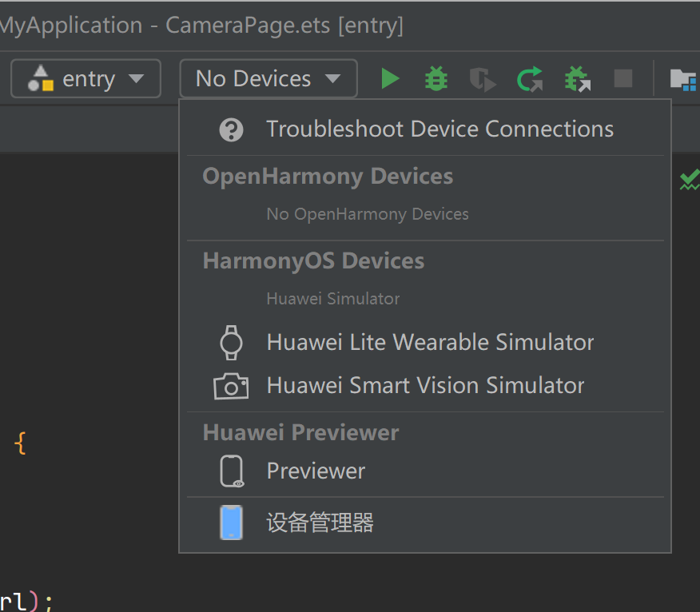
Task: Click the entry module configuration icon
Action: (x=41, y=78)
